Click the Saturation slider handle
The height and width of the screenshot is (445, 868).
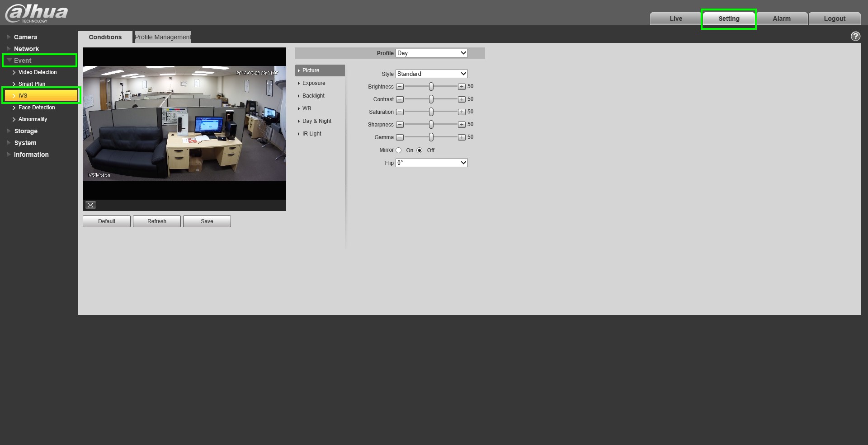431,112
